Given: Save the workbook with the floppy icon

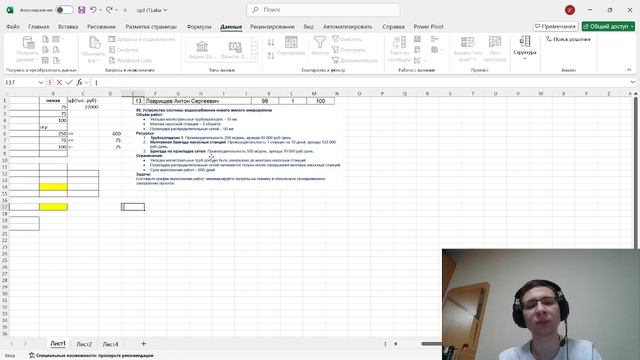Looking at the screenshot, I should click(82, 10).
